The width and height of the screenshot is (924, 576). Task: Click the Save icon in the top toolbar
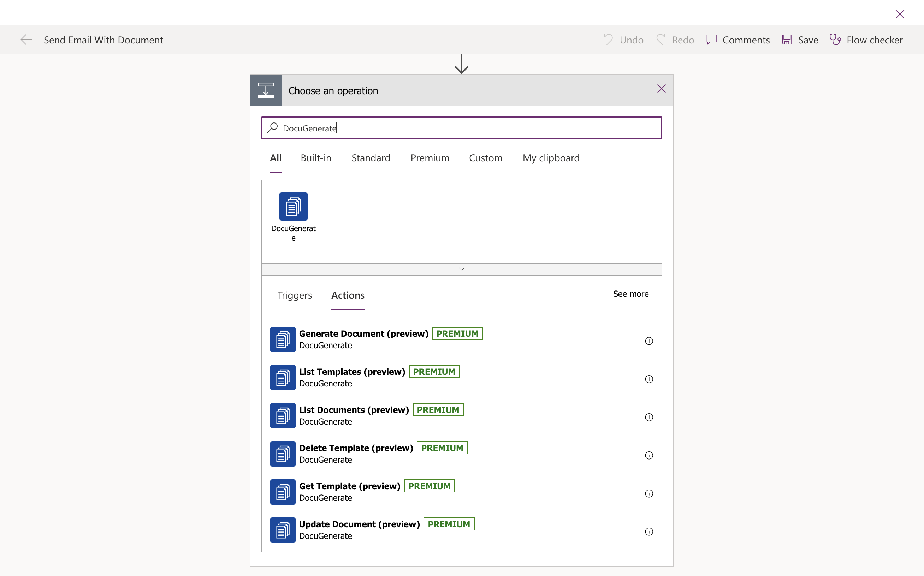click(787, 40)
